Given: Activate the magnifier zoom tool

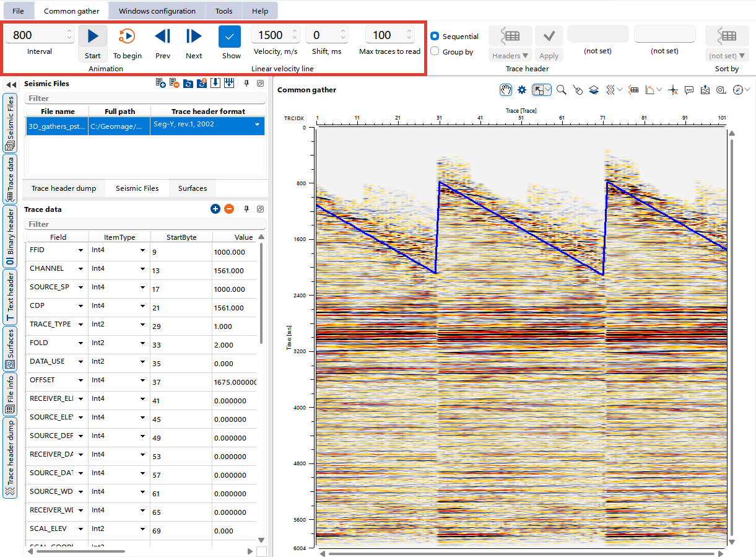Looking at the screenshot, I should [561, 90].
